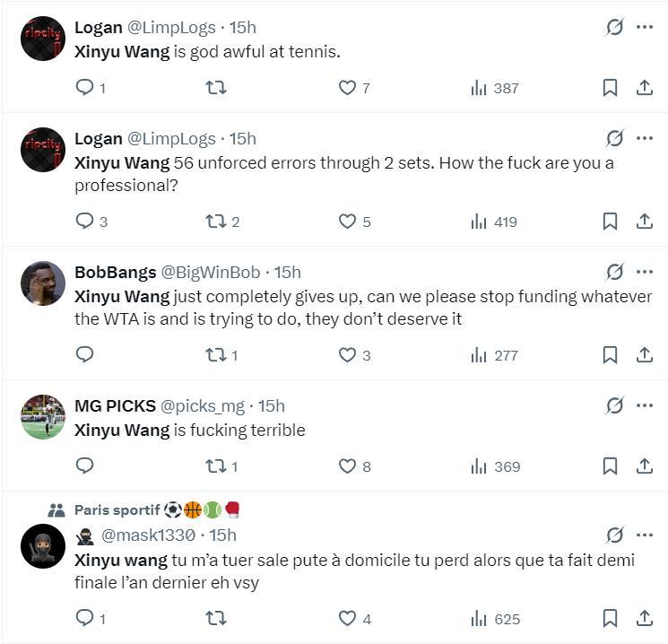View analytics showing 387 views
Screen dimensions: 668x644
[495, 88]
